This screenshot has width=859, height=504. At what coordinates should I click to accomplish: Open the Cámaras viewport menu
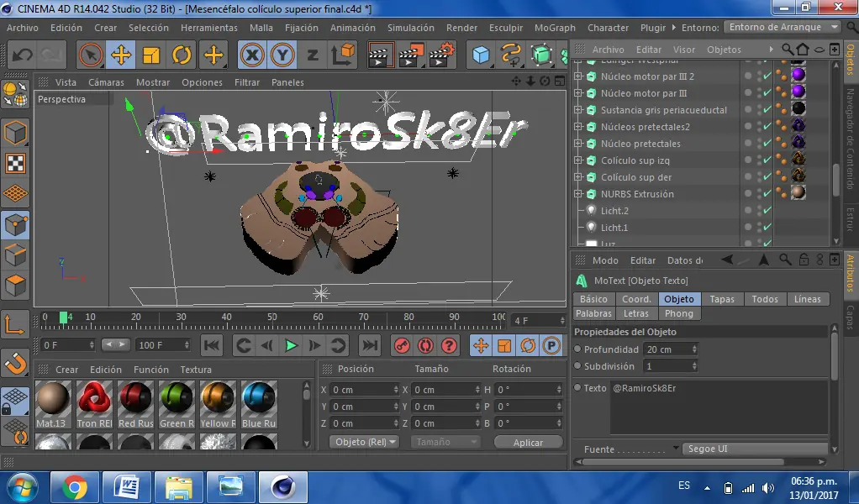[106, 82]
